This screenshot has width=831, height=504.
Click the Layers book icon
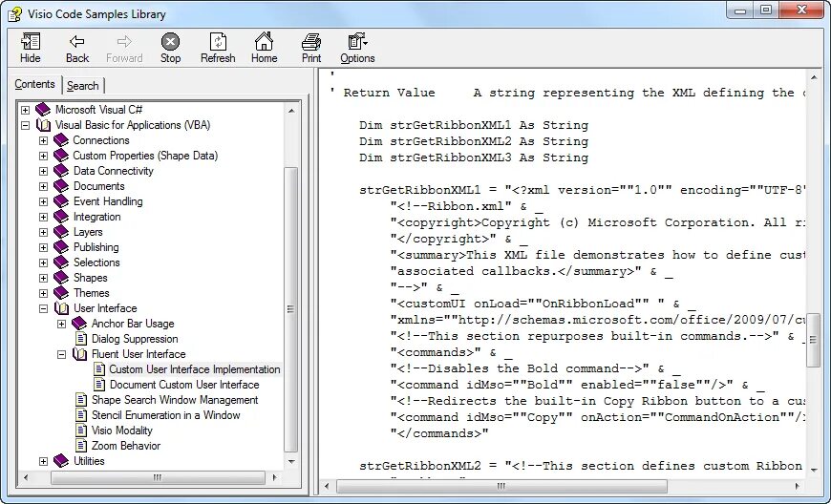click(61, 232)
